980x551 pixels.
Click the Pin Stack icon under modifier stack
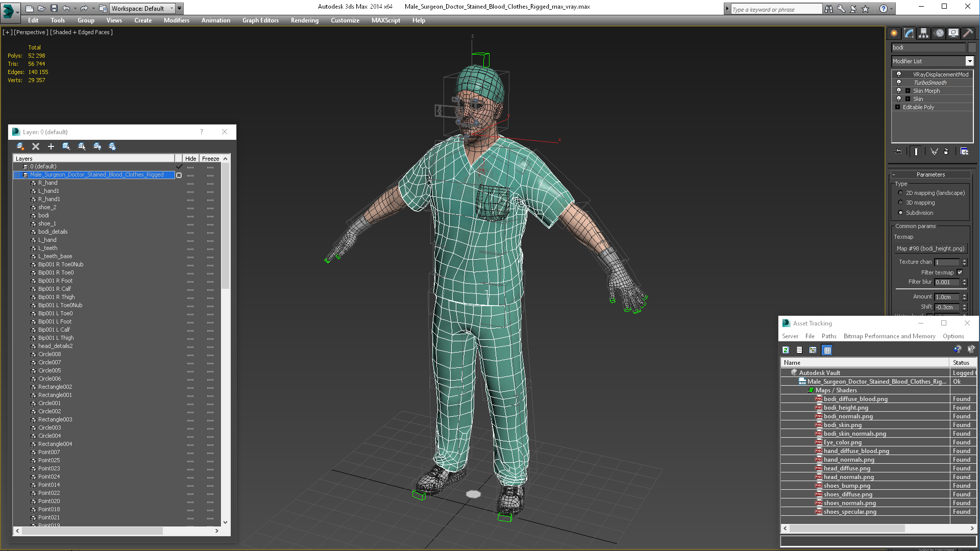click(898, 152)
